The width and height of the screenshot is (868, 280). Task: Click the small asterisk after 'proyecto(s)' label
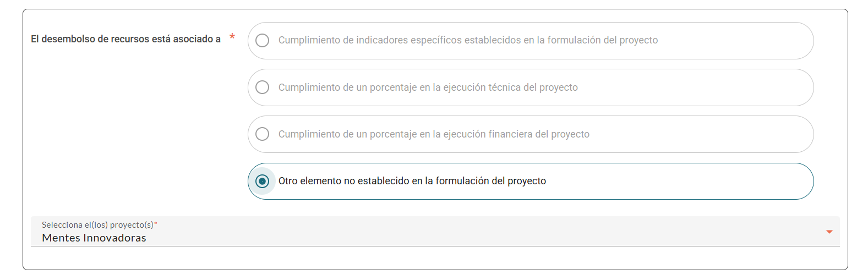[156, 223]
